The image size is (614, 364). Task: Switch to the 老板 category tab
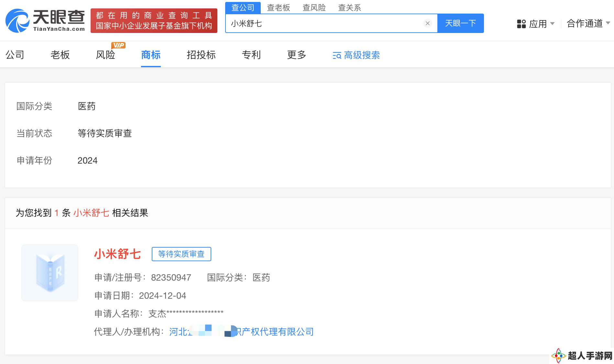60,55
